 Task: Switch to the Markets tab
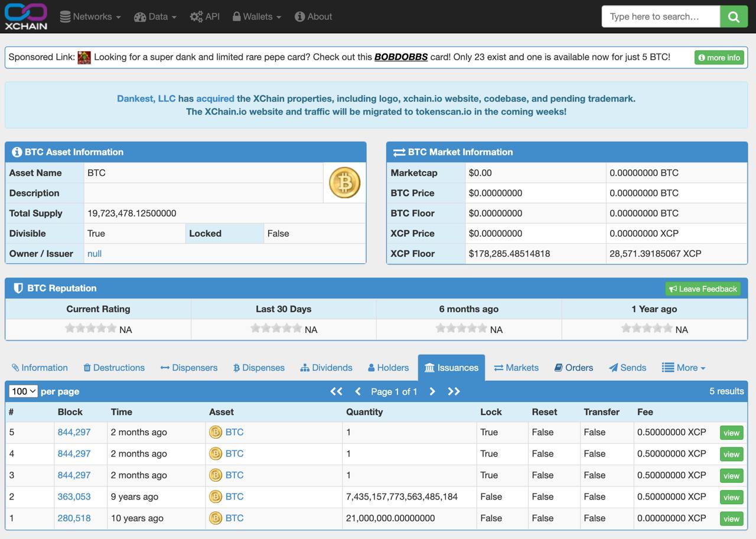(x=516, y=367)
